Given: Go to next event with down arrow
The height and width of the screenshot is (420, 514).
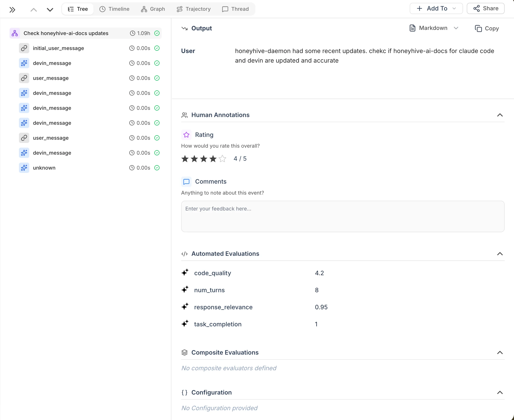Looking at the screenshot, I should (50, 10).
